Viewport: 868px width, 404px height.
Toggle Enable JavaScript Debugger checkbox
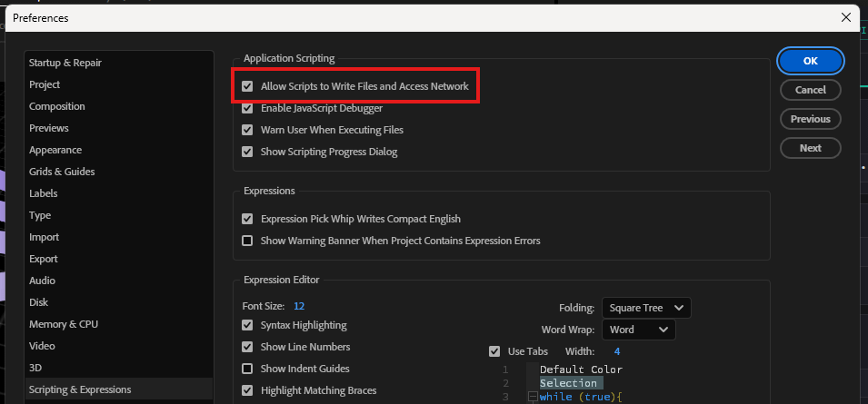point(247,108)
